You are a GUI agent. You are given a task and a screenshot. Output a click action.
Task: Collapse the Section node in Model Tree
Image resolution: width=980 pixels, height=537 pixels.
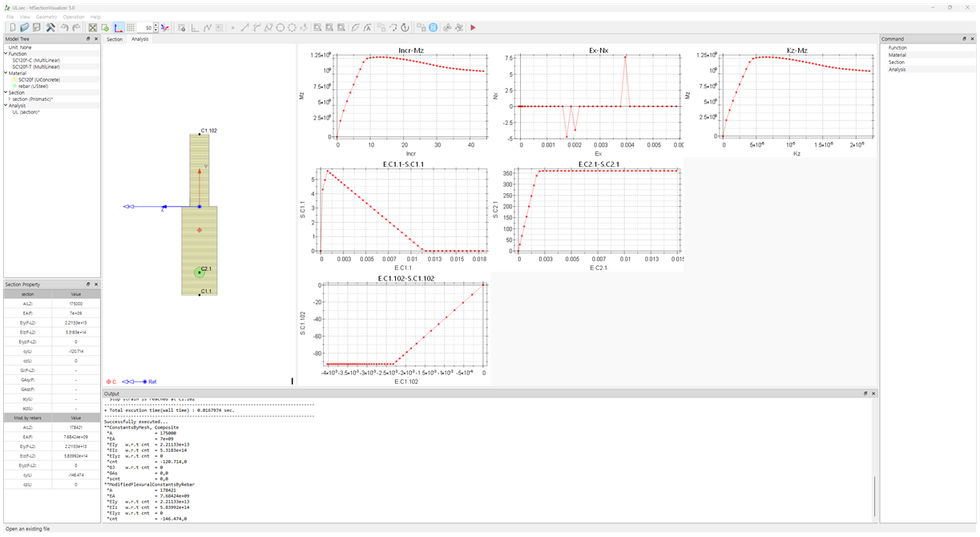tap(5, 92)
